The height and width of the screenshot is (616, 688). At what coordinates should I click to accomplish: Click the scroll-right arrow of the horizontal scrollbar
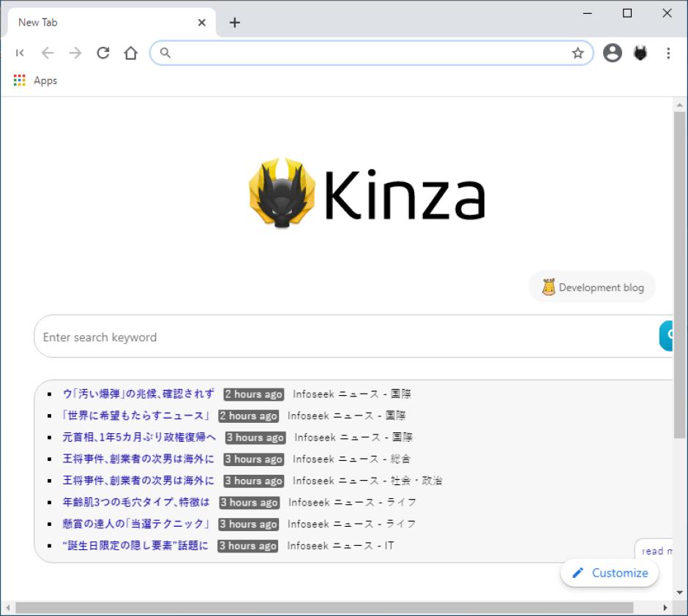tap(665, 608)
